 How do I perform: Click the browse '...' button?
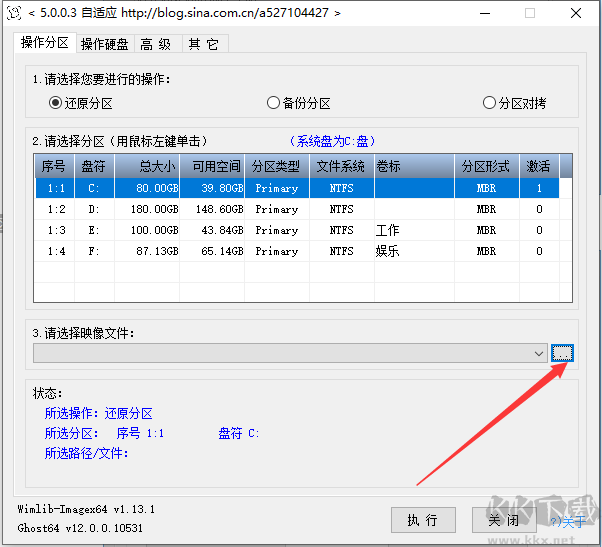click(562, 353)
